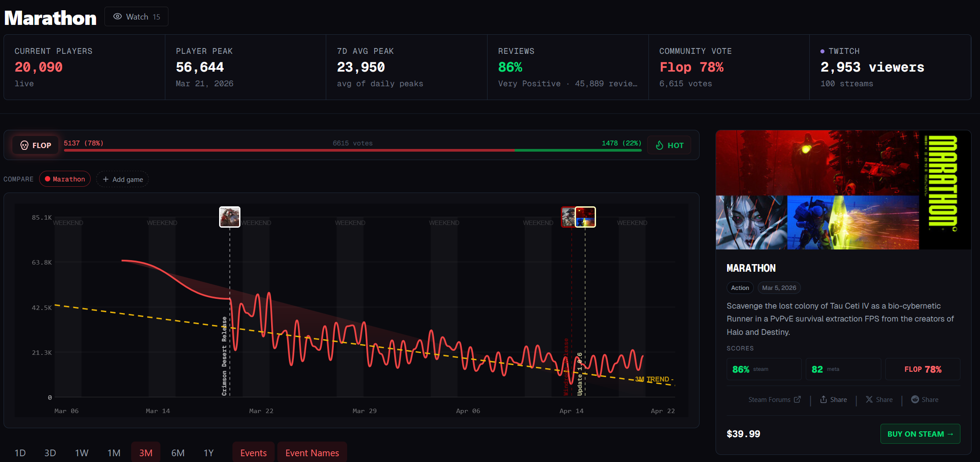980x462 pixels.
Task: Open Update 1.0.6 event thumbnail marker
Action: click(x=585, y=217)
